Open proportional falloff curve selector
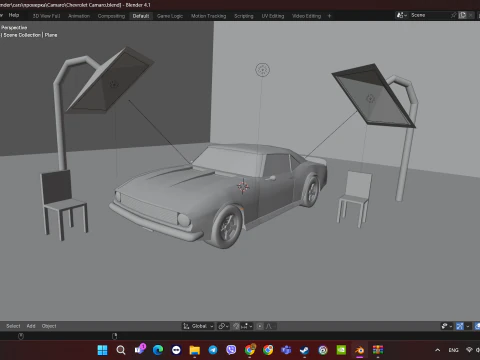 tap(270, 326)
